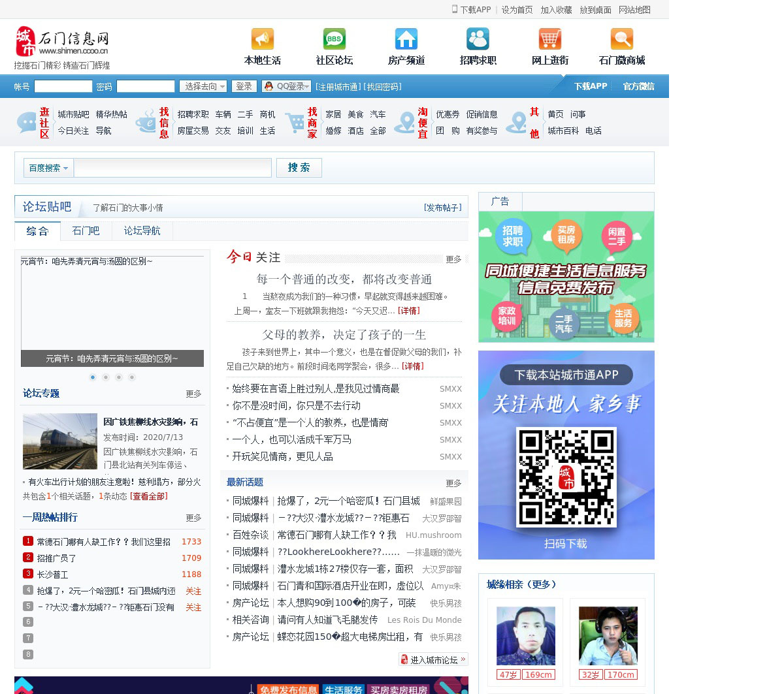Click the 搜索 search button
Screen dimensions: 784x694
click(x=299, y=168)
